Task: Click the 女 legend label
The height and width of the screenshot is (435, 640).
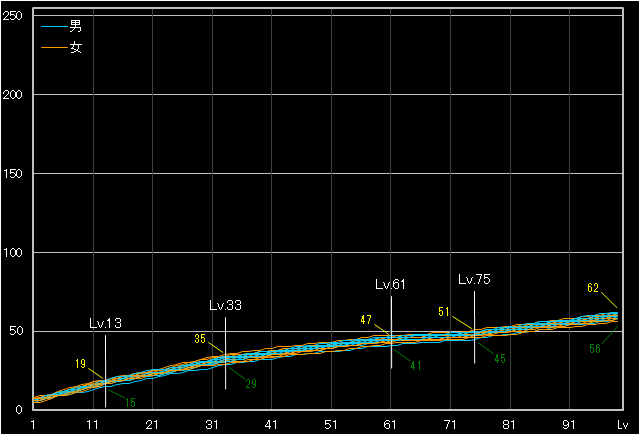Action: pos(76,47)
